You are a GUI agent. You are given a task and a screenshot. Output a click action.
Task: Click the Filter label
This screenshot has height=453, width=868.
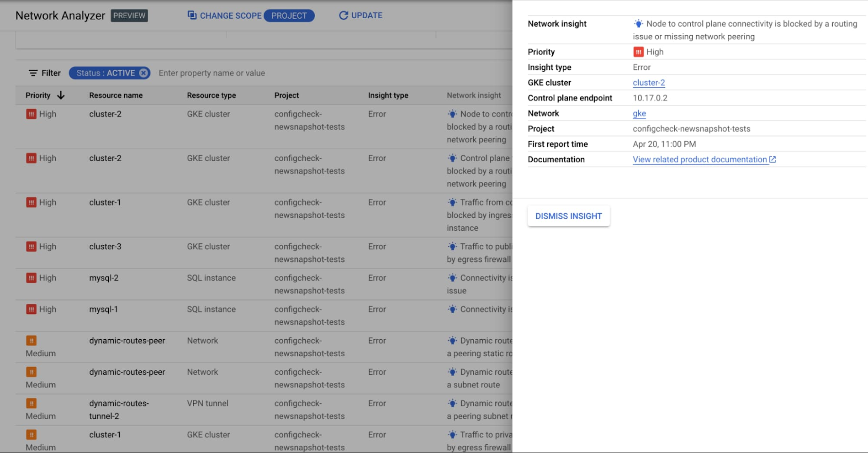pos(51,73)
